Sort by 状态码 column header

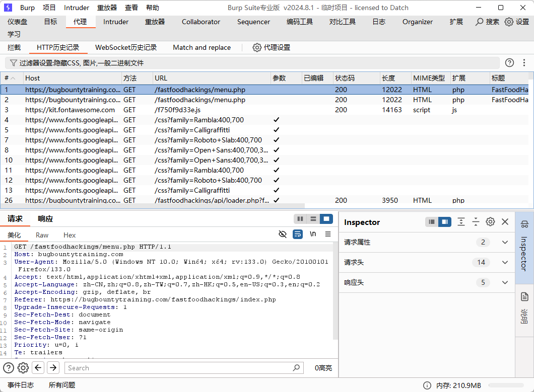point(356,78)
